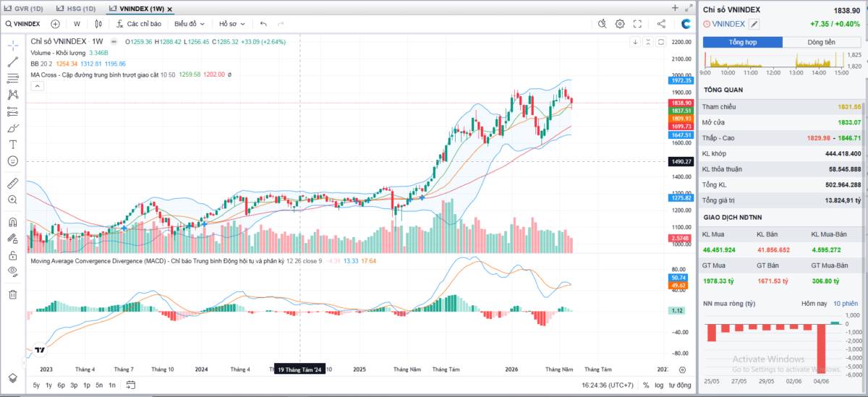This screenshot has width=868, height=397.
Task: Open go to date calendar icon
Action: click(x=131, y=385)
